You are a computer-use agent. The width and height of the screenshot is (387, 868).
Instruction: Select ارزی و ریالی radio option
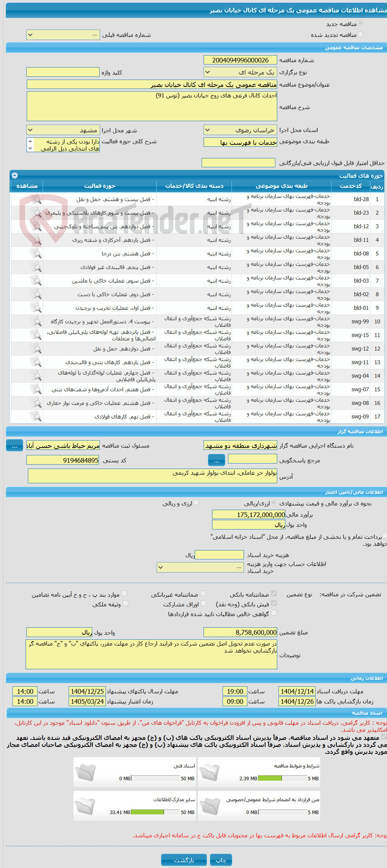click(x=196, y=503)
